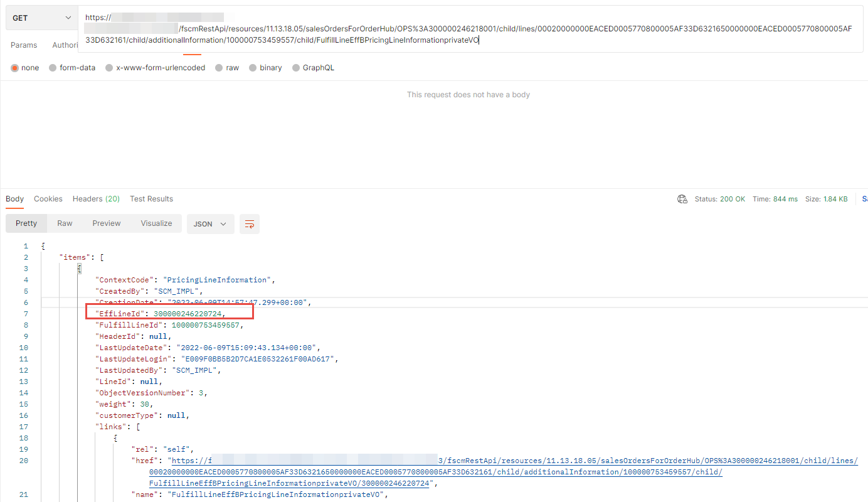Click the "weight" value 30
The width and height of the screenshot is (868, 502).
(x=145, y=404)
